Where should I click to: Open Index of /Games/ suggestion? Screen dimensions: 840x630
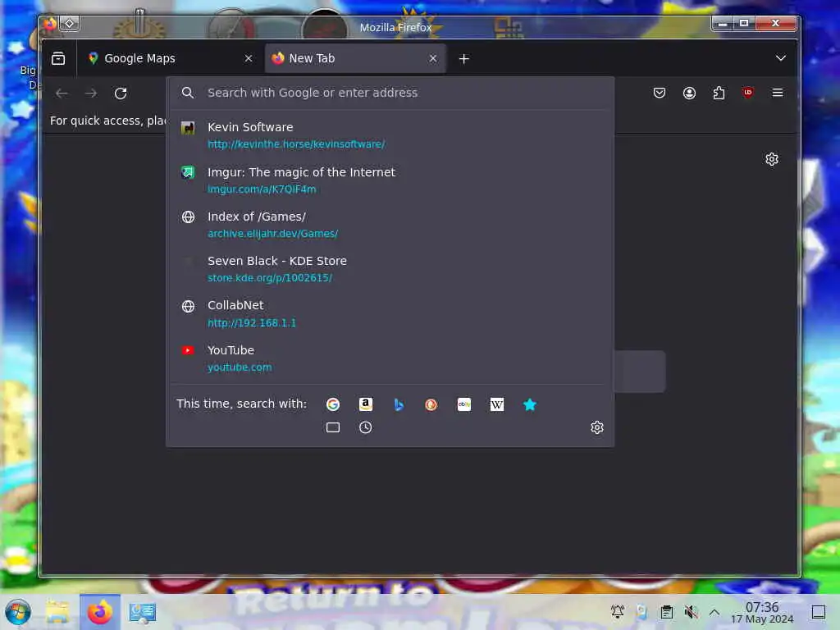click(390, 225)
